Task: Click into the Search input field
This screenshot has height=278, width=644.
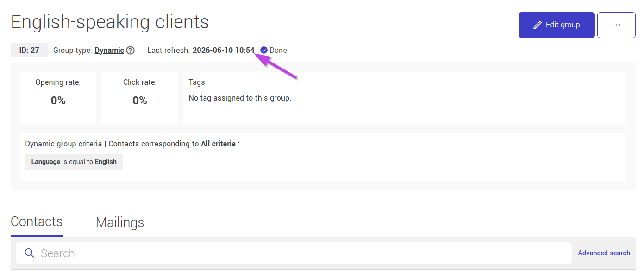Action: pyautogui.click(x=294, y=253)
